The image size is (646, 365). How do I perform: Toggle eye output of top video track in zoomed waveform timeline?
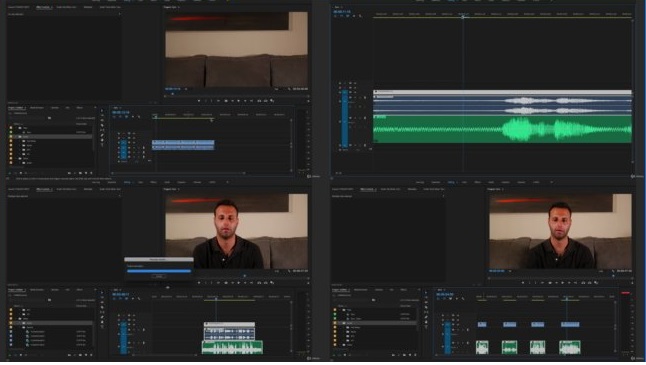355,83
